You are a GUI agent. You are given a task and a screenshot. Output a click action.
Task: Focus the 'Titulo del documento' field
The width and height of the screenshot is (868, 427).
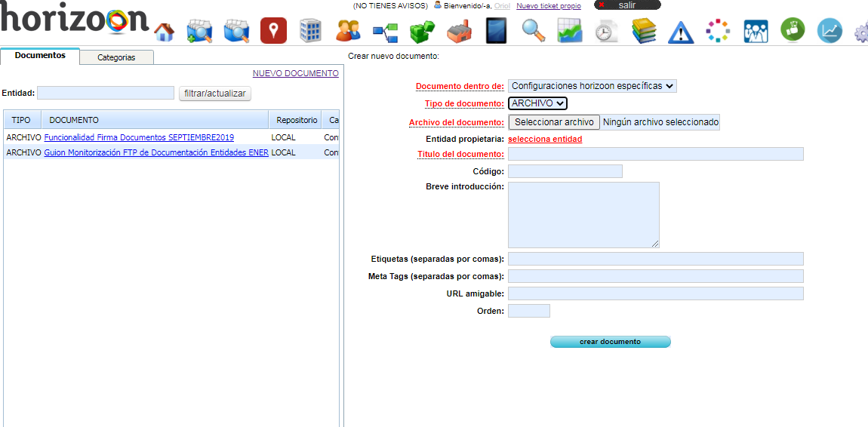pos(655,154)
